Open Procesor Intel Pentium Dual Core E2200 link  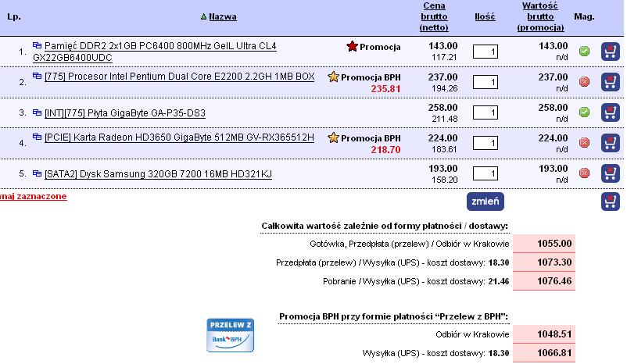[x=180, y=77]
